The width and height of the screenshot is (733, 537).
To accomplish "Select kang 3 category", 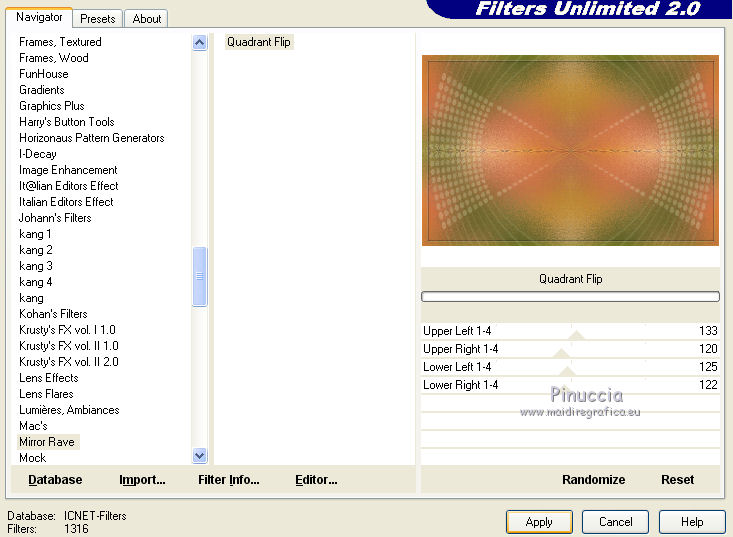I will (36, 265).
